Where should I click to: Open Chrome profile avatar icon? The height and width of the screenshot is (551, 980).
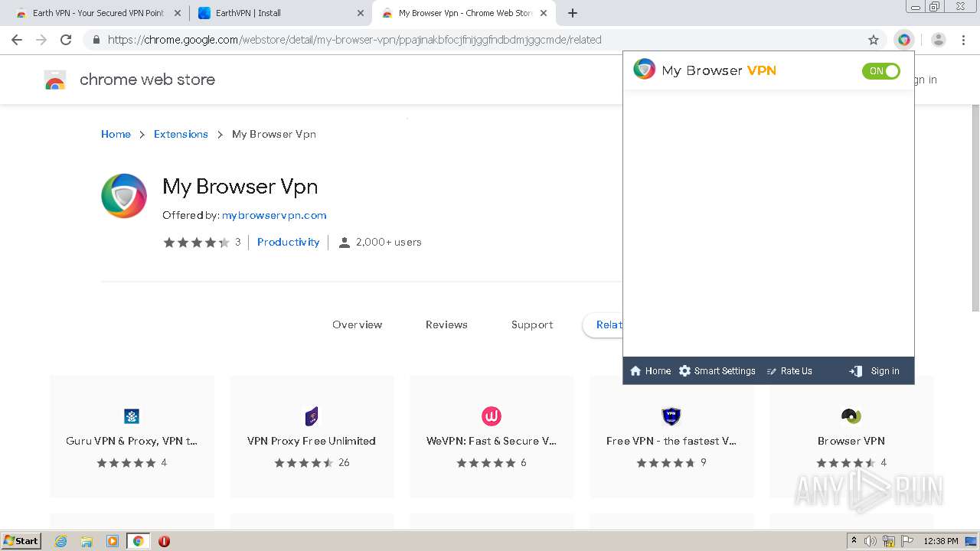click(939, 40)
